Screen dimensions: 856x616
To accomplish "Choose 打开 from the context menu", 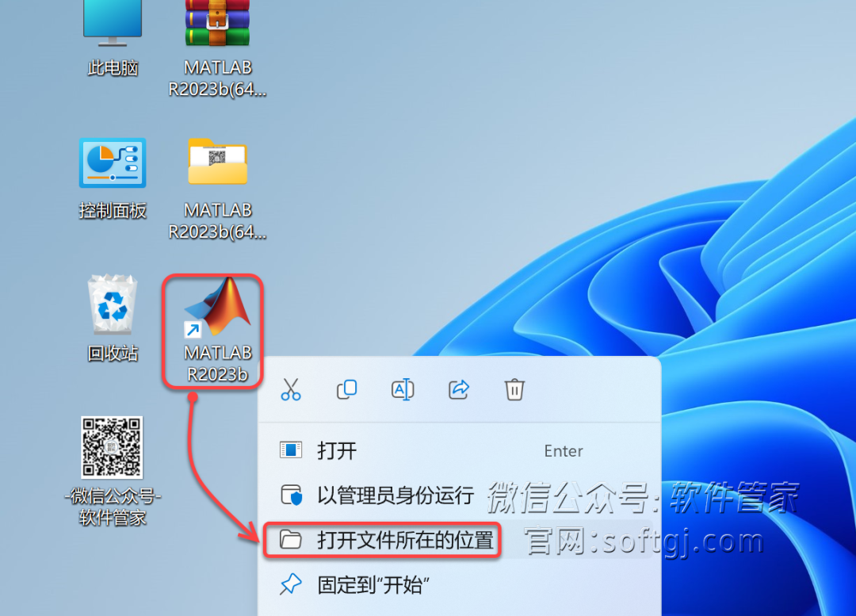I will tap(459, 450).
